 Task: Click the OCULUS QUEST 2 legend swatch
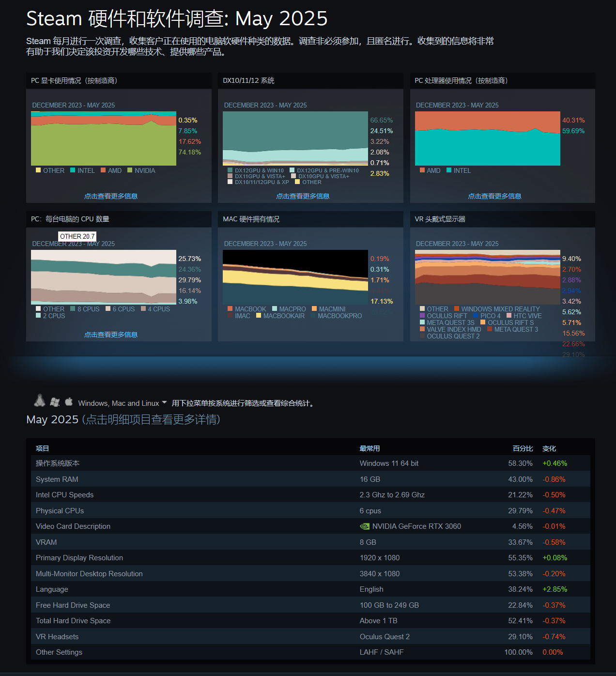pos(422,336)
